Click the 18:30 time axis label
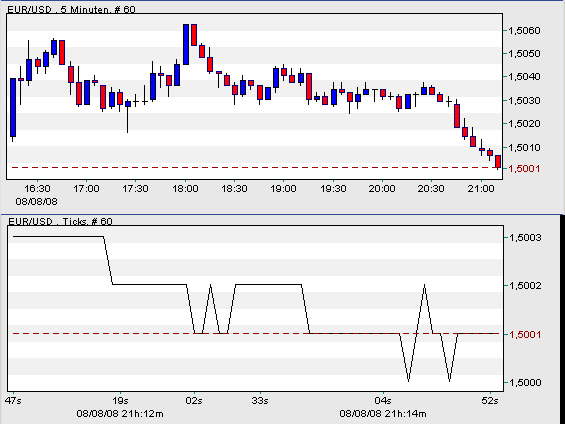 234,189
